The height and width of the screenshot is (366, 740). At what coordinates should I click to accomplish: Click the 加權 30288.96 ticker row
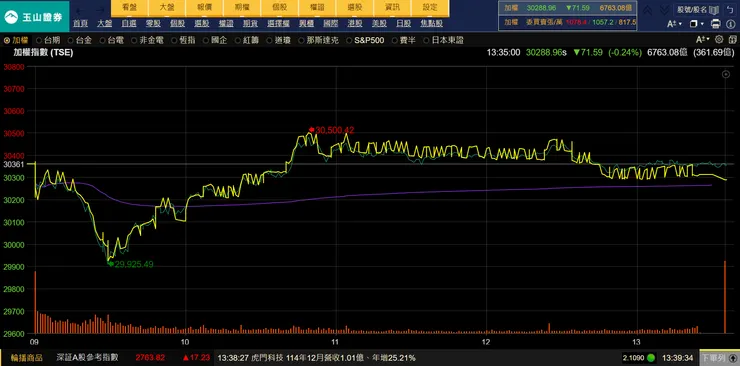coord(568,8)
